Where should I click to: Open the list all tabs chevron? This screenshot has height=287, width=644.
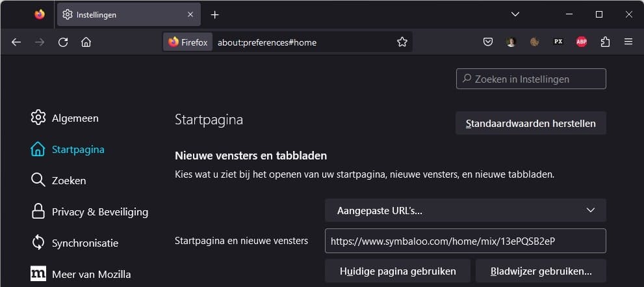[515, 14]
